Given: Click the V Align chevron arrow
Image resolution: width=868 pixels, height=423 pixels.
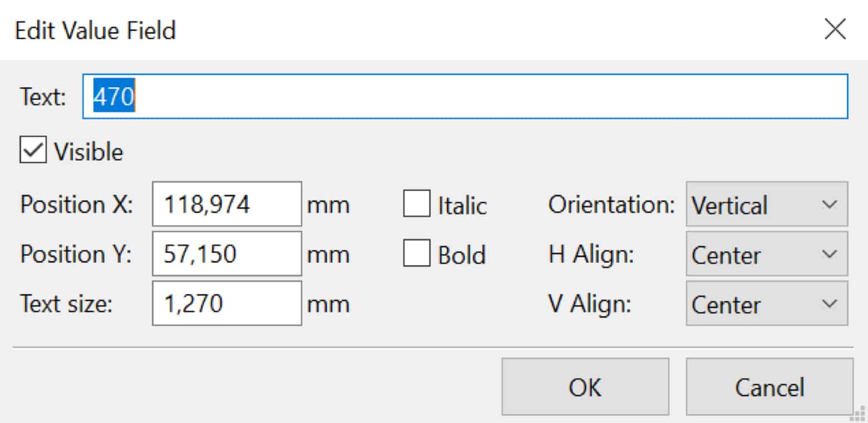Looking at the screenshot, I should [x=830, y=304].
